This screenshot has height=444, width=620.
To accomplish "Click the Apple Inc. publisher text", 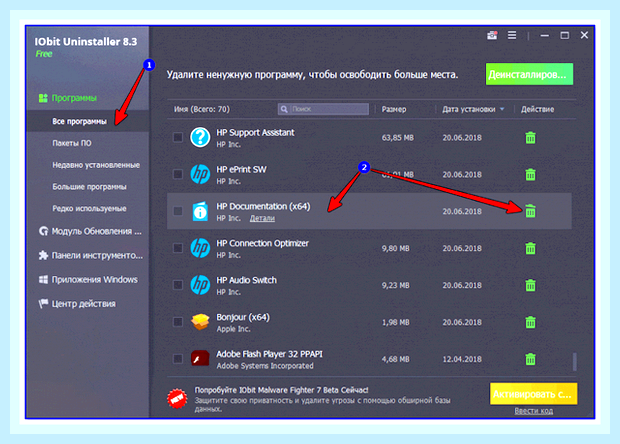I will point(233,329).
